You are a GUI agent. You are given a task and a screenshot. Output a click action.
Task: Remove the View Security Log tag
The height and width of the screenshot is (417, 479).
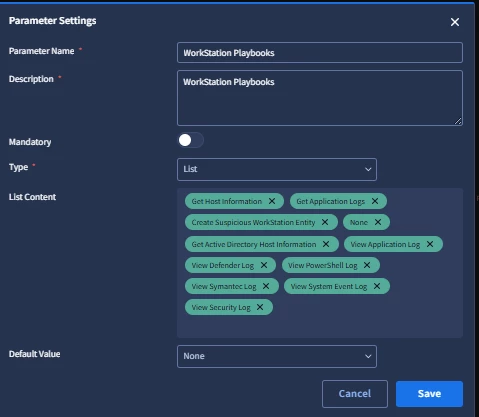click(x=260, y=307)
